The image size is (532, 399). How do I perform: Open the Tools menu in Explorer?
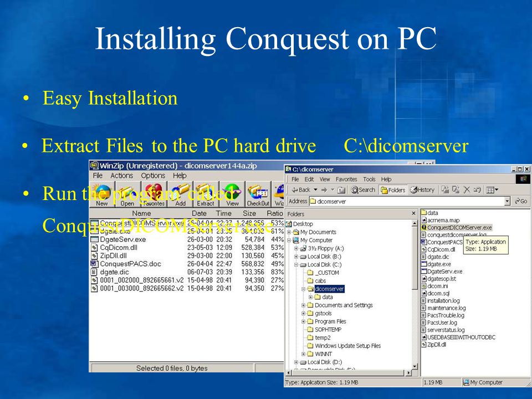369,179
